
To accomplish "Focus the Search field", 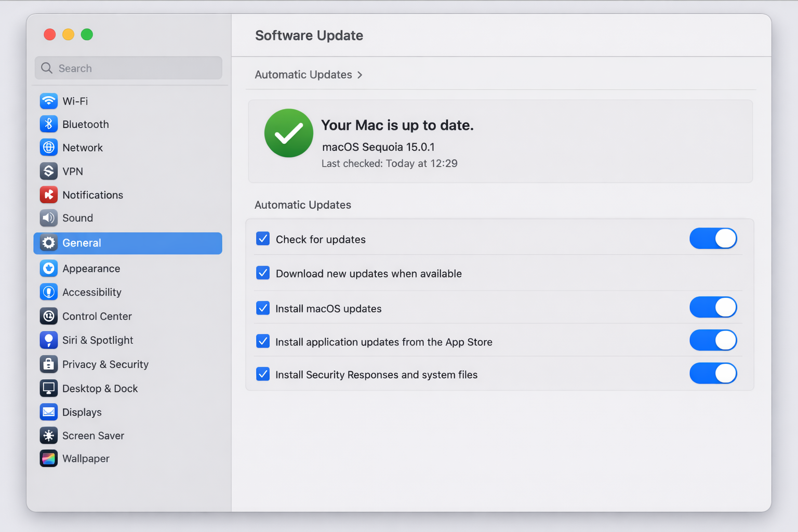I will click(128, 68).
